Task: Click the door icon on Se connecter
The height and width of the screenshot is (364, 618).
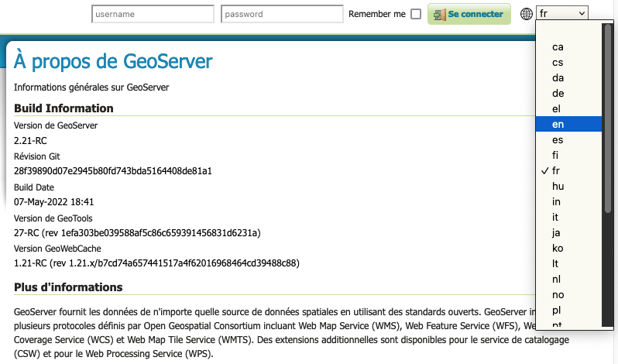Action: (x=439, y=15)
